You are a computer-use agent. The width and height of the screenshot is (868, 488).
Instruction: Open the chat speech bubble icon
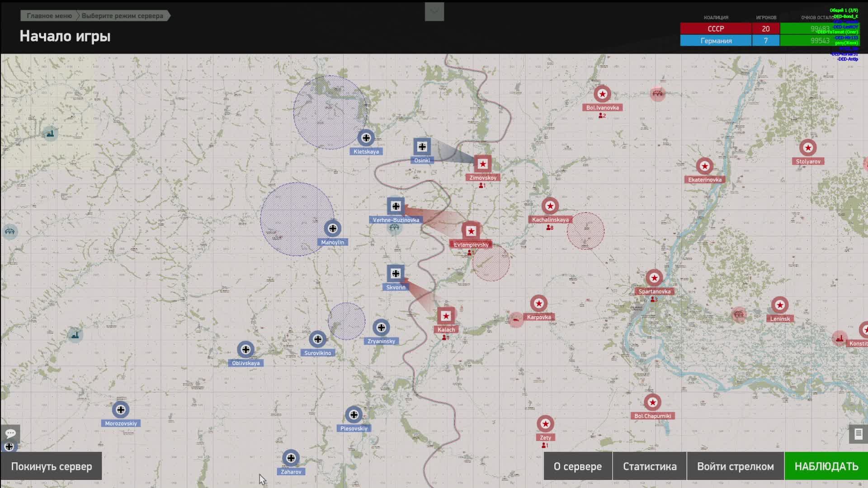point(10,433)
